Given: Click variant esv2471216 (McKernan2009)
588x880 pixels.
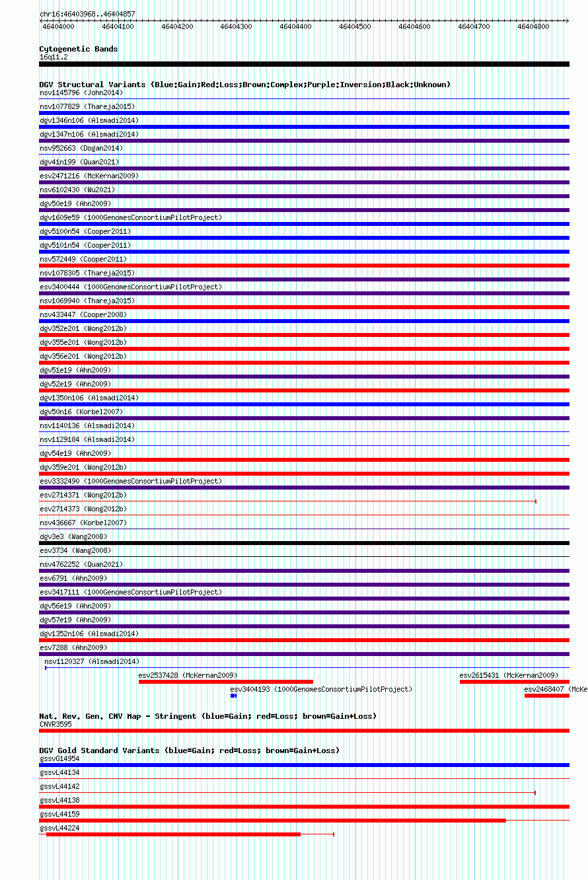Looking at the screenshot, I should (x=89, y=176).
